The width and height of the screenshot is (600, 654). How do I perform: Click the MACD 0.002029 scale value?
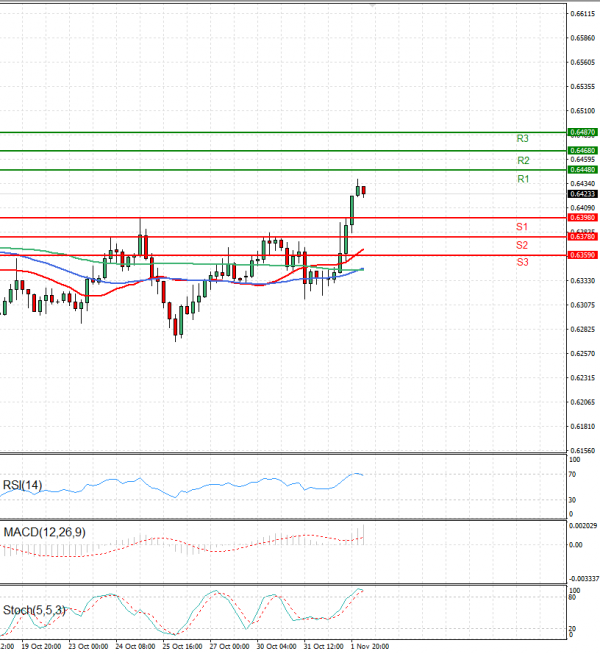(583, 526)
